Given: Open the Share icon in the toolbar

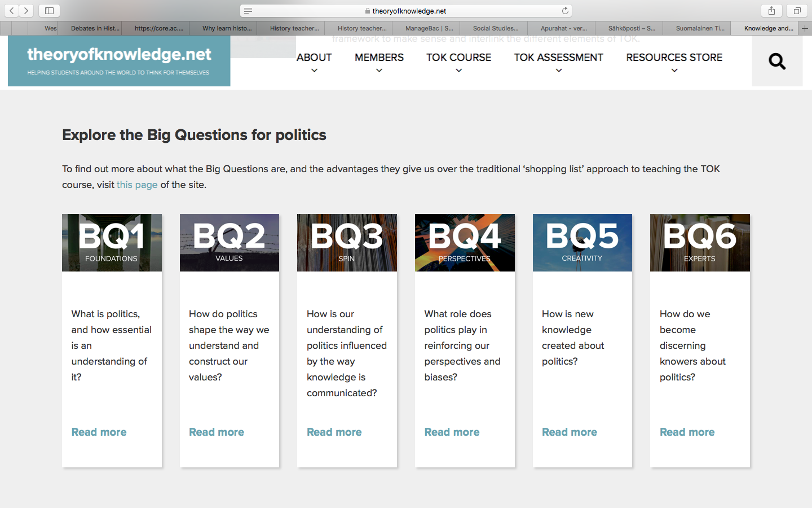Looking at the screenshot, I should click(771, 11).
